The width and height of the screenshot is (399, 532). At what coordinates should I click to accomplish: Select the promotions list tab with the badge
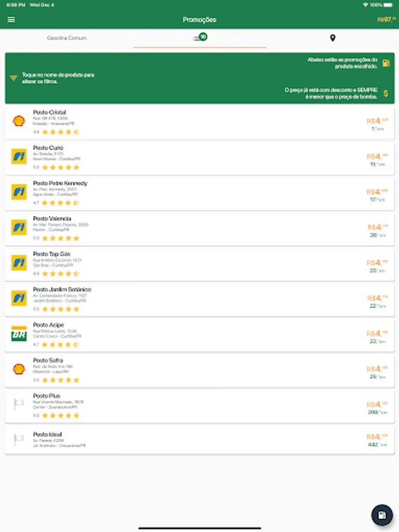(x=200, y=38)
